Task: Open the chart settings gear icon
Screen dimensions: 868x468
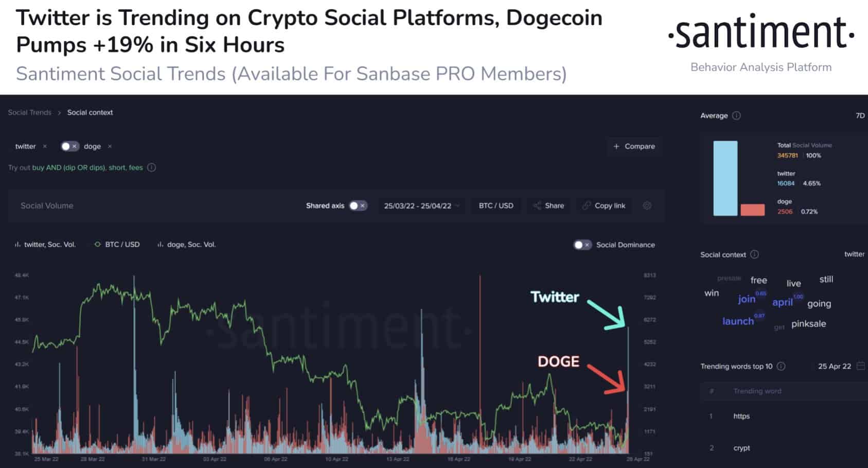Action: click(647, 205)
